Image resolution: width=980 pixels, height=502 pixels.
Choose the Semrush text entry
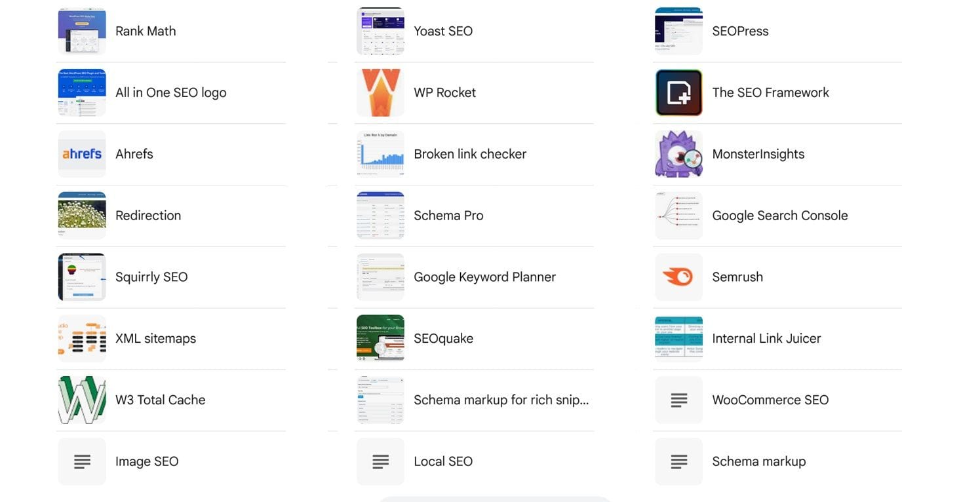[737, 277]
